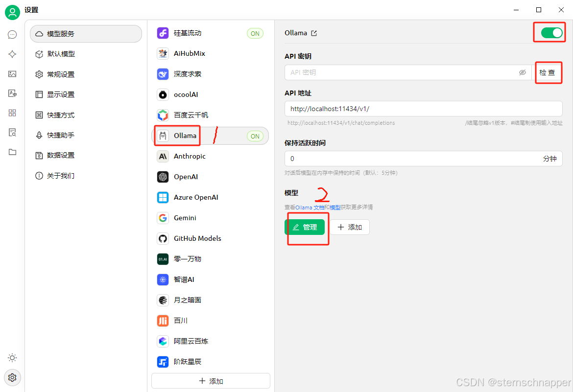
Task: Open the knowledge base sidebar icon
Action: (12, 132)
